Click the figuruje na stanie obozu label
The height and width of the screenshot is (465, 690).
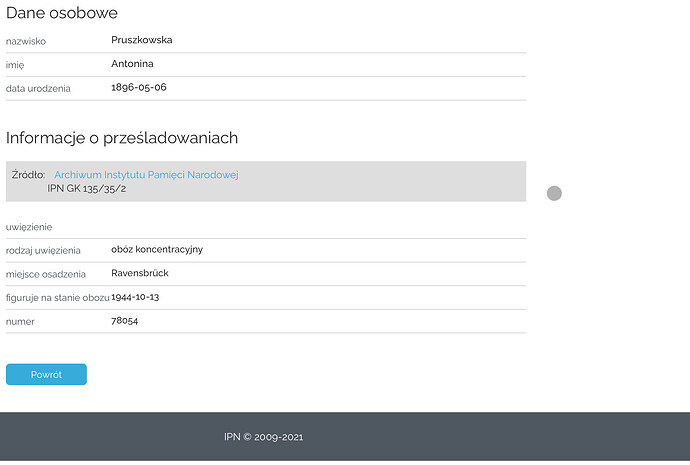[57, 298]
